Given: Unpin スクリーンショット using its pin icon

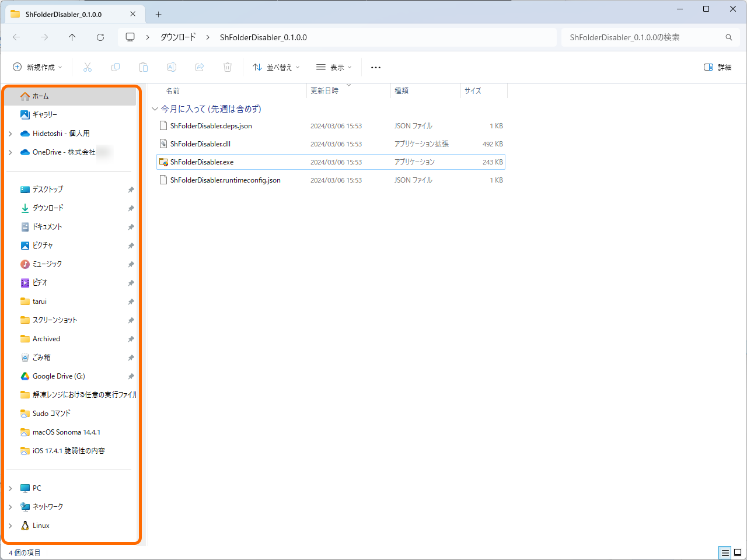Looking at the screenshot, I should click(x=131, y=320).
